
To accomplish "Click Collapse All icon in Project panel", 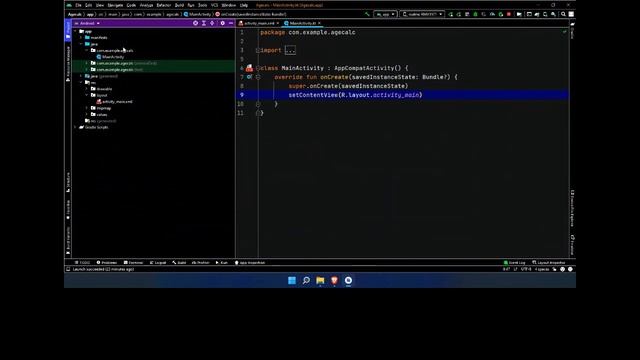I will point(212,23).
